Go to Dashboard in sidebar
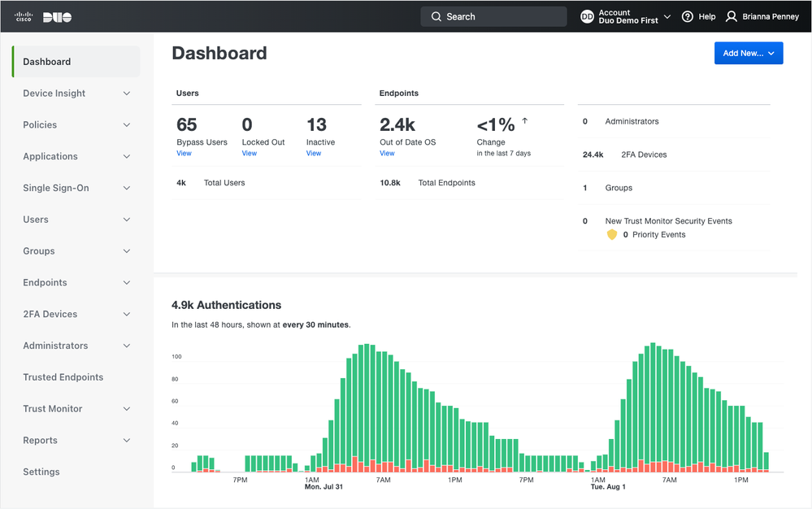 pos(76,62)
